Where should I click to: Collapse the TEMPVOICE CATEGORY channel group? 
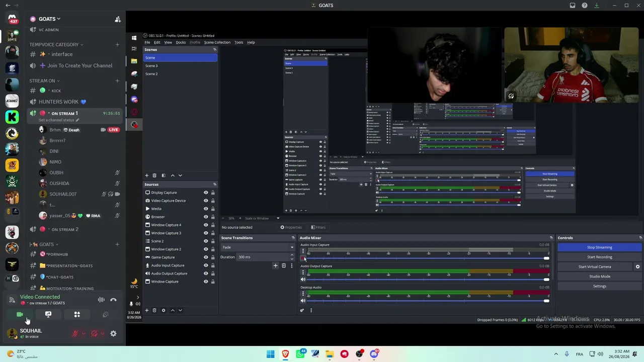[x=56, y=44]
